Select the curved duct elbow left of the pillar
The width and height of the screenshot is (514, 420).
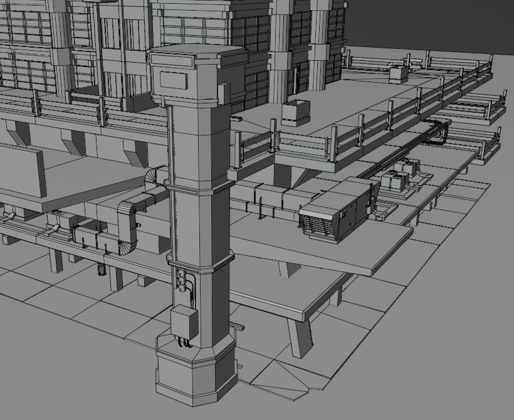coord(128,227)
